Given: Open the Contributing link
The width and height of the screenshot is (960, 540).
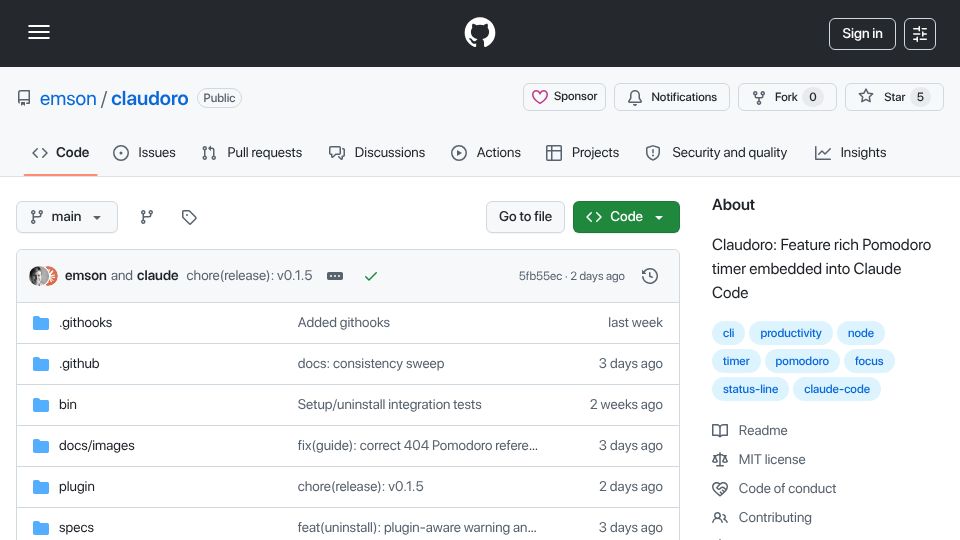Looking at the screenshot, I should [x=762, y=518].
